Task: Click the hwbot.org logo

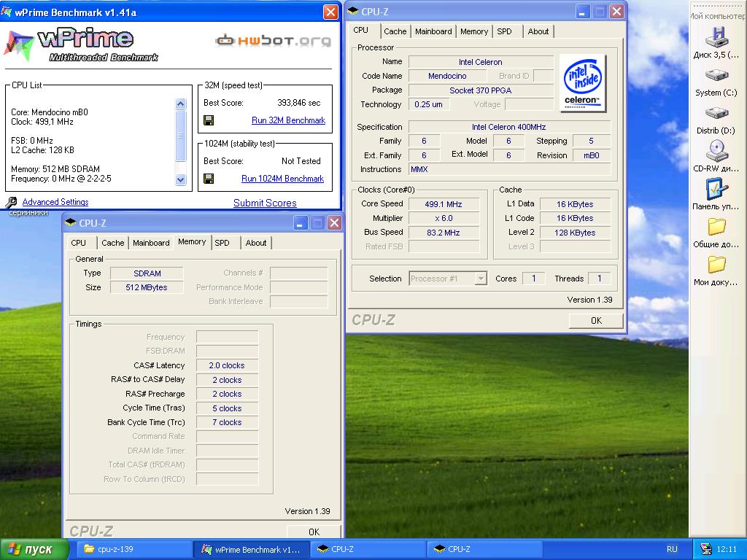Action: click(x=273, y=41)
